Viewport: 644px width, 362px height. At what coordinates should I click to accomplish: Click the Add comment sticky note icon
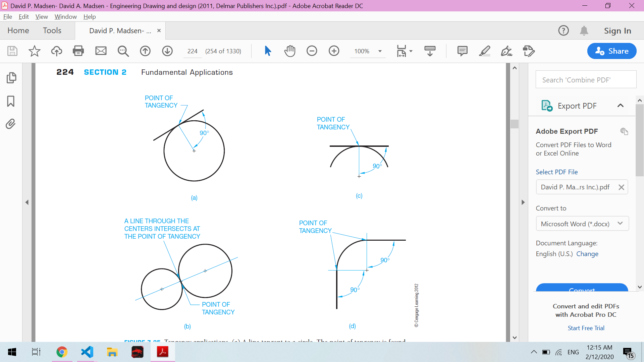[462, 51]
